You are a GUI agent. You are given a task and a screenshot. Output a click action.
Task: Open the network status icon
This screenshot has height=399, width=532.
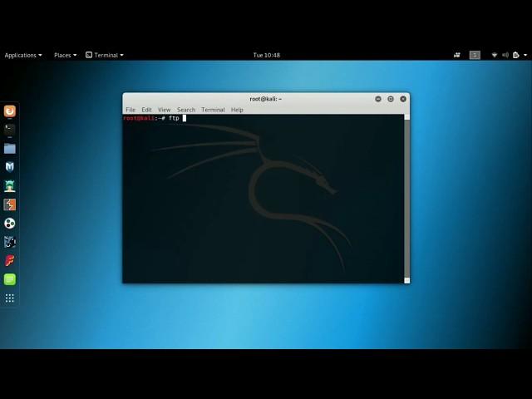(x=495, y=55)
